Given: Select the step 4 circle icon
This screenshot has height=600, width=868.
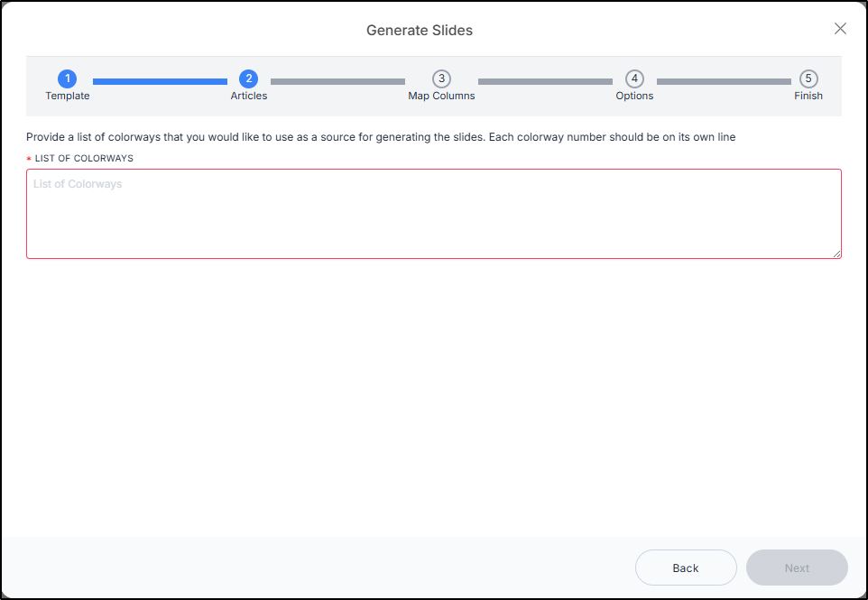Looking at the screenshot, I should (634, 78).
